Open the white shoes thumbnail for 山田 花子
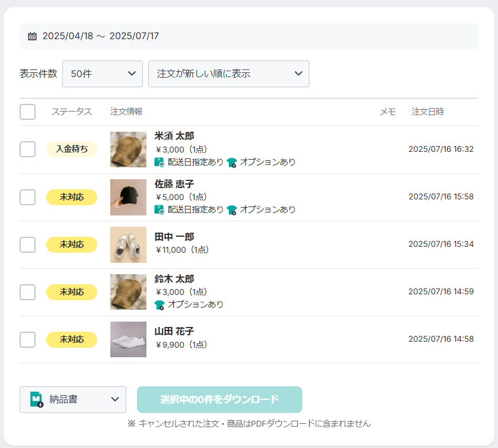 coord(128,339)
